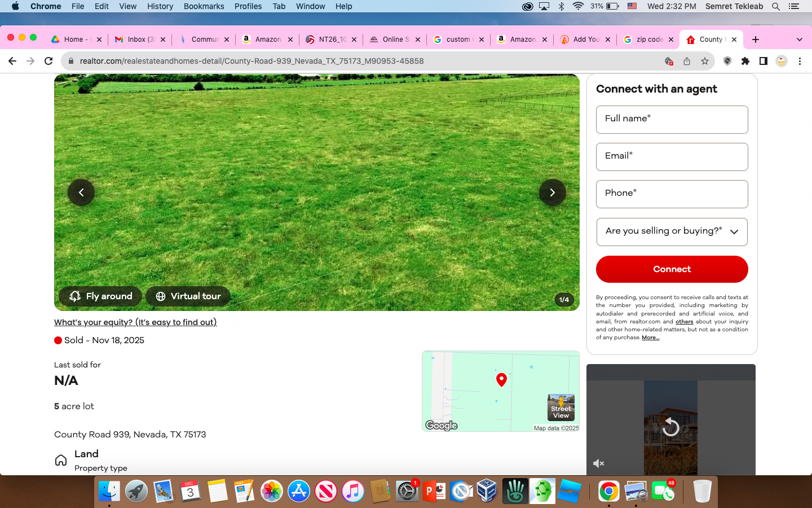Replay the video advertisement
This screenshot has width=812, height=508.
(670, 427)
